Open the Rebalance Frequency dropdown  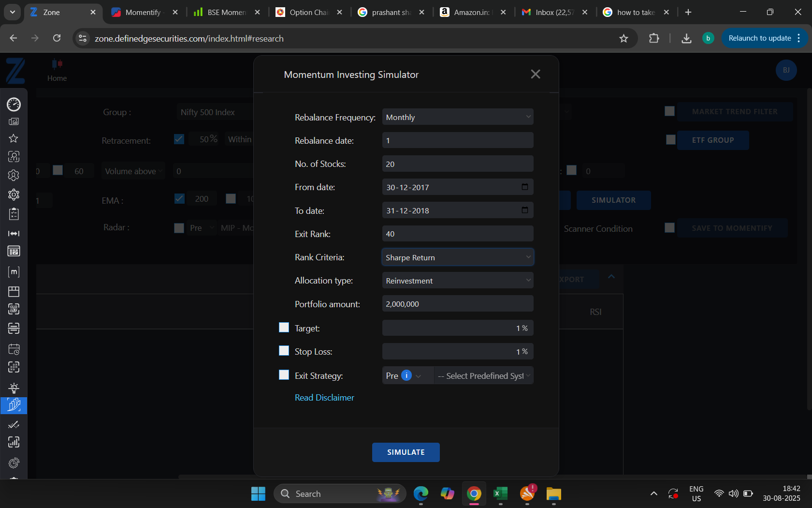click(x=458, y=117)
